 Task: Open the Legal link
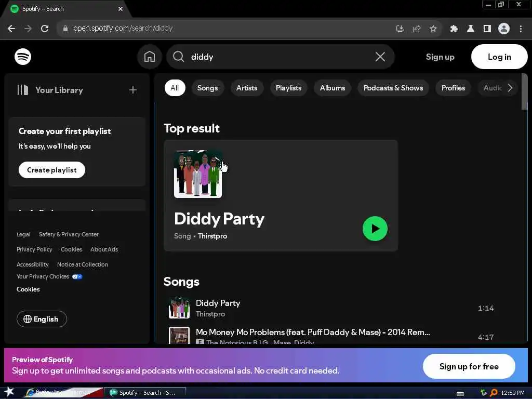point(23,234)
